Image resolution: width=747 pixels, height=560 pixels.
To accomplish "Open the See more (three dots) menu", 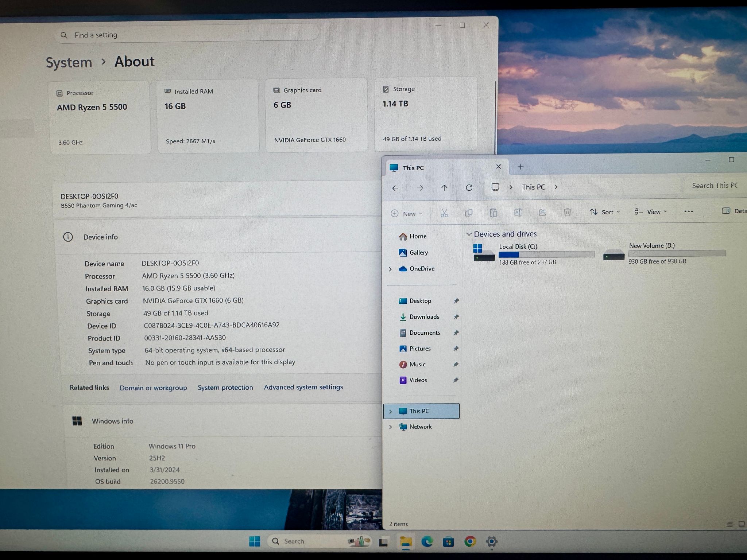I will click(x=689, y=211).
